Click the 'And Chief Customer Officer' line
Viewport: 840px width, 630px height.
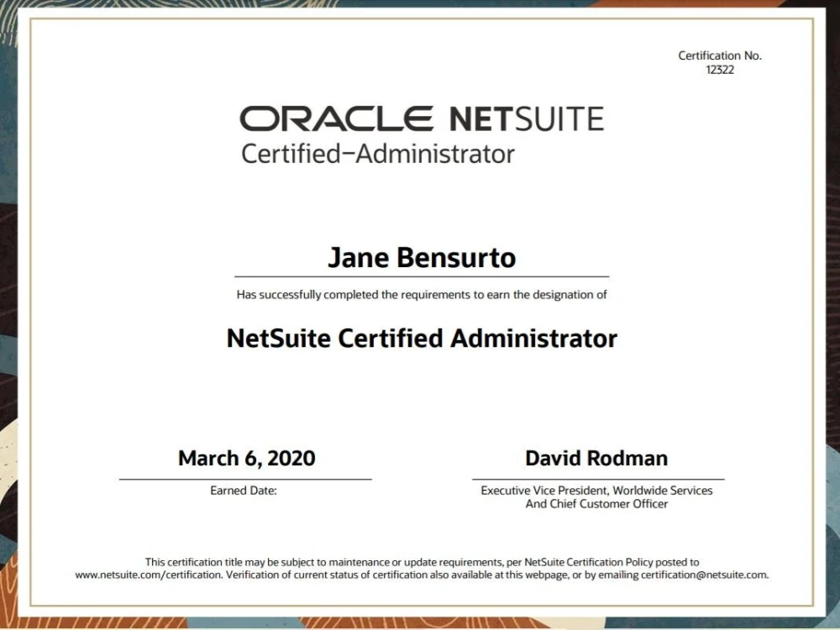(596, 504)
